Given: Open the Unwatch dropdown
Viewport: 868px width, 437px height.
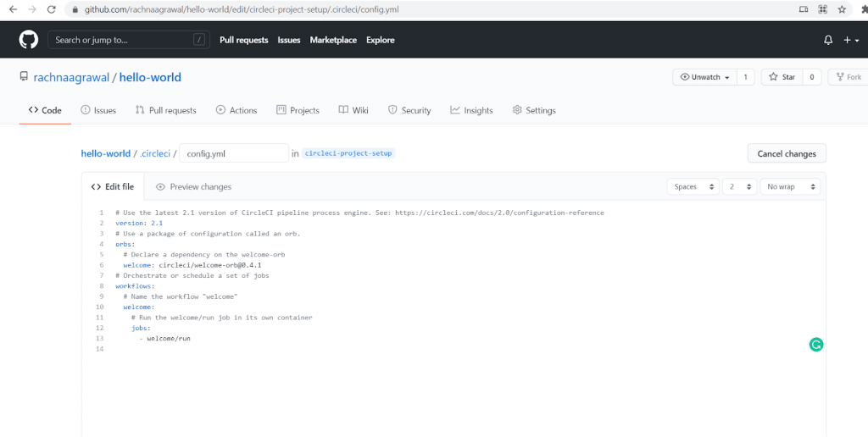Looking at the screenshot, I should click(704, 77).
